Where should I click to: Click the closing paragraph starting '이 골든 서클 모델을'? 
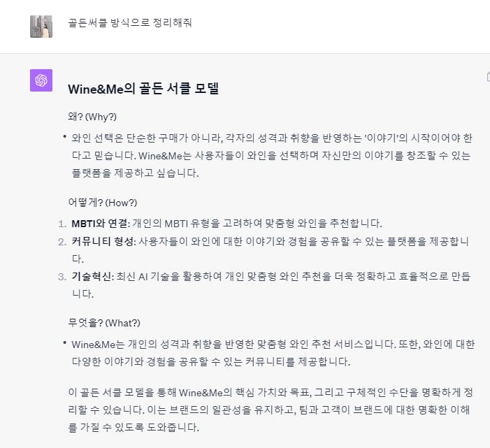271,410
